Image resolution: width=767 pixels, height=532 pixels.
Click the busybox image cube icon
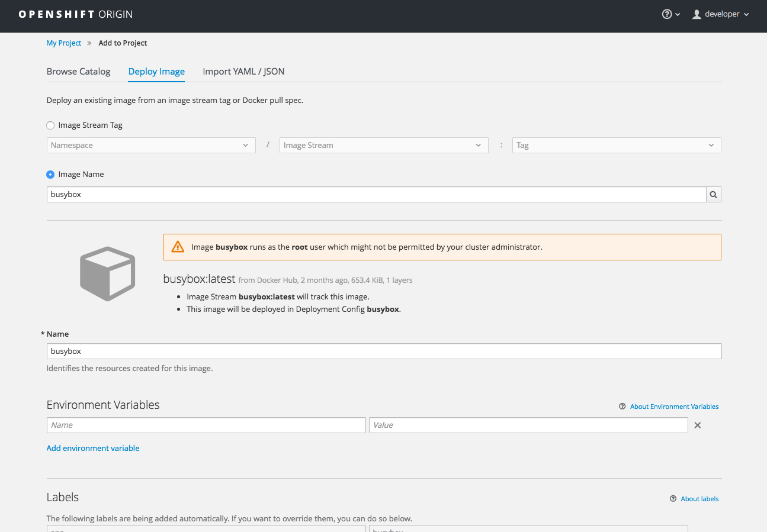pos(108,273)
